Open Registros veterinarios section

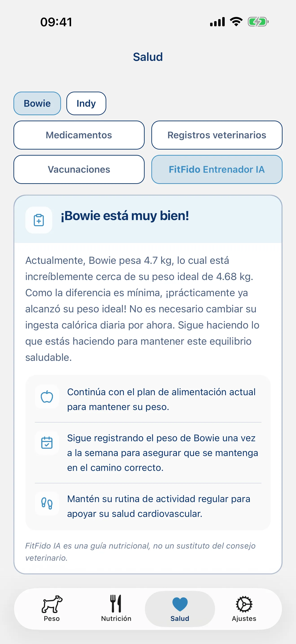(x=217, y=135)
